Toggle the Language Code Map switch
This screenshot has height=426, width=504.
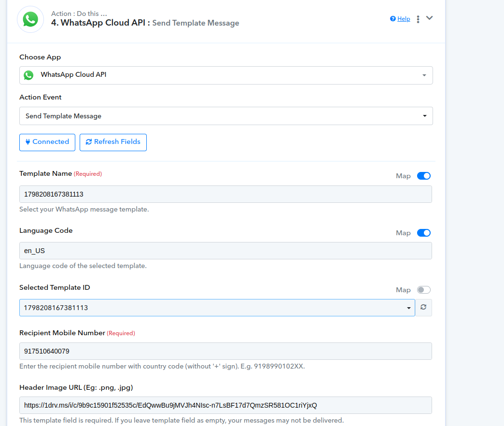[424, 233]
